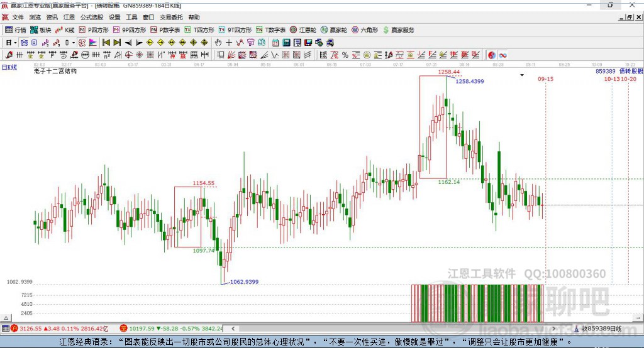
Task: Expand the candlestick style dropdown arrow
Action: pos(74,43)
